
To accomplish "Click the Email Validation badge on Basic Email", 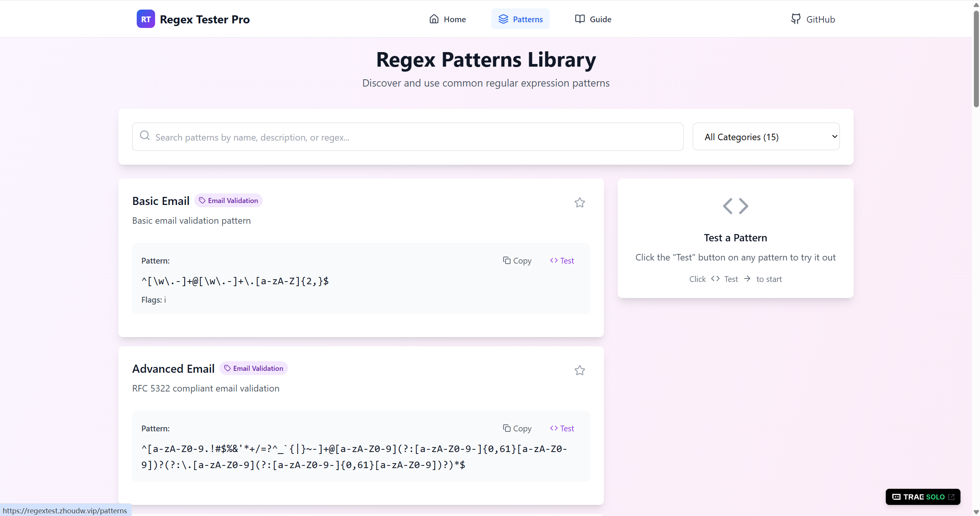I will (228, 200).
